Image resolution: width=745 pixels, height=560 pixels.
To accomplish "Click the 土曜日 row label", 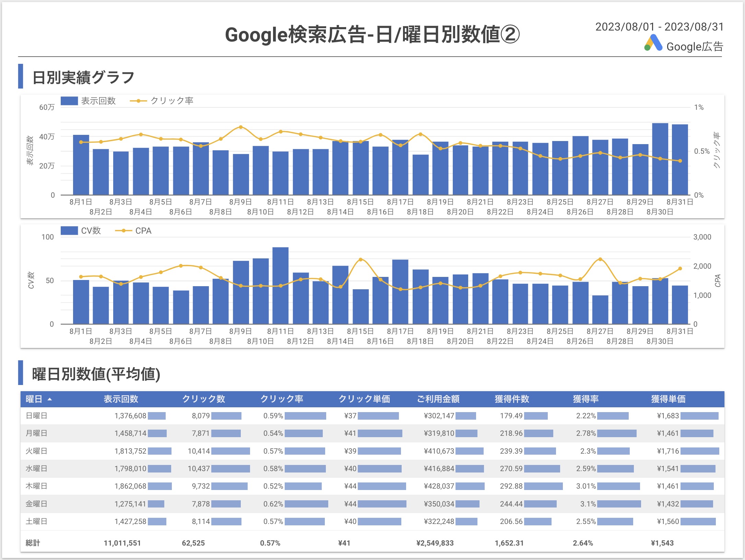I will coord(36,522).
